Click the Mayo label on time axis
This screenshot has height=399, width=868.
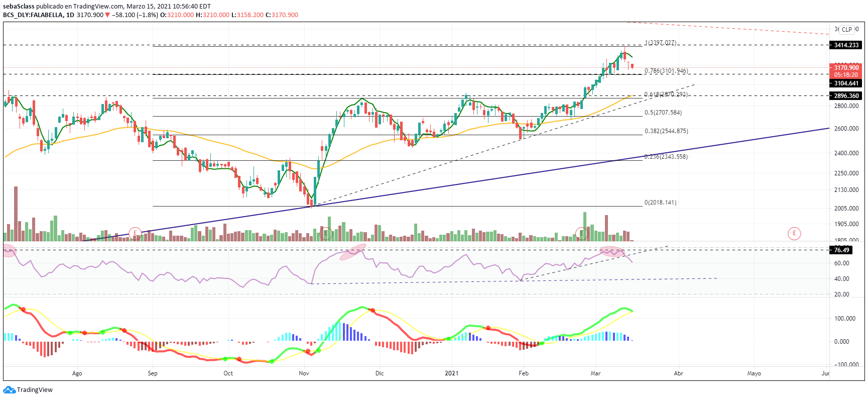coord(754,373)
